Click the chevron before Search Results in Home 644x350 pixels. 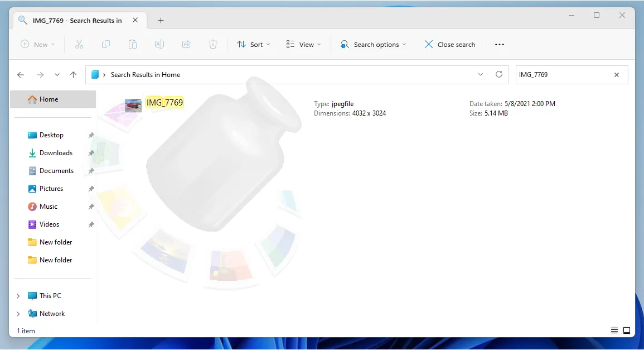[x=104, y=75]
